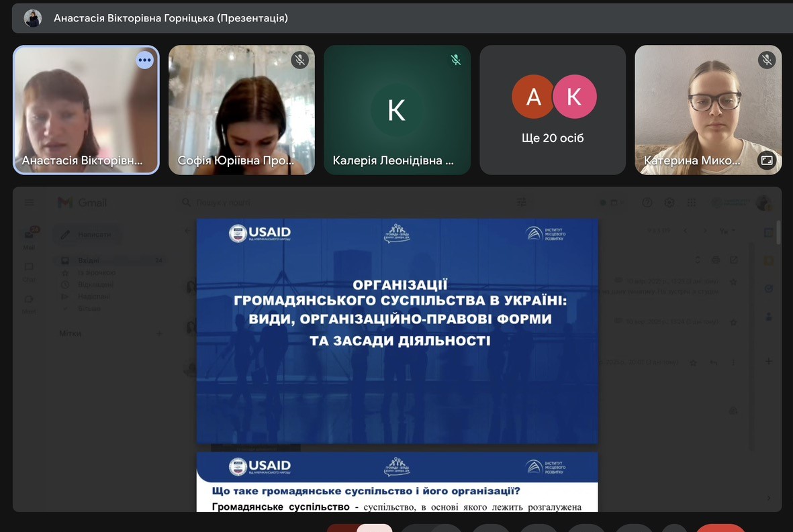This screenshot has height=532, width=793.
Task: Click muted microphone icon on Софія's tile
Action: 299,60
